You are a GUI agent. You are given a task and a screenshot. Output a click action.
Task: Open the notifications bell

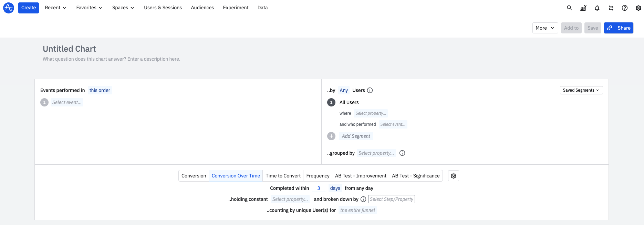(x=597, y=8)
